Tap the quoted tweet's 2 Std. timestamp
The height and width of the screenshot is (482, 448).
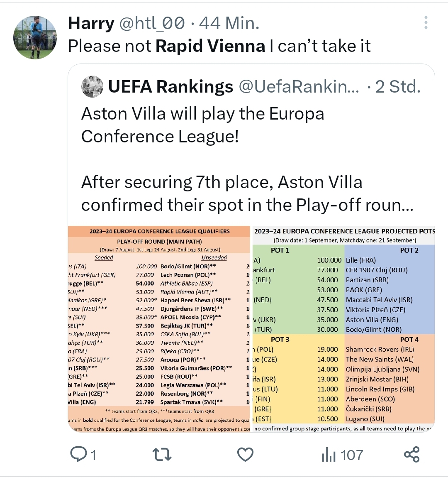pos(398,86)
